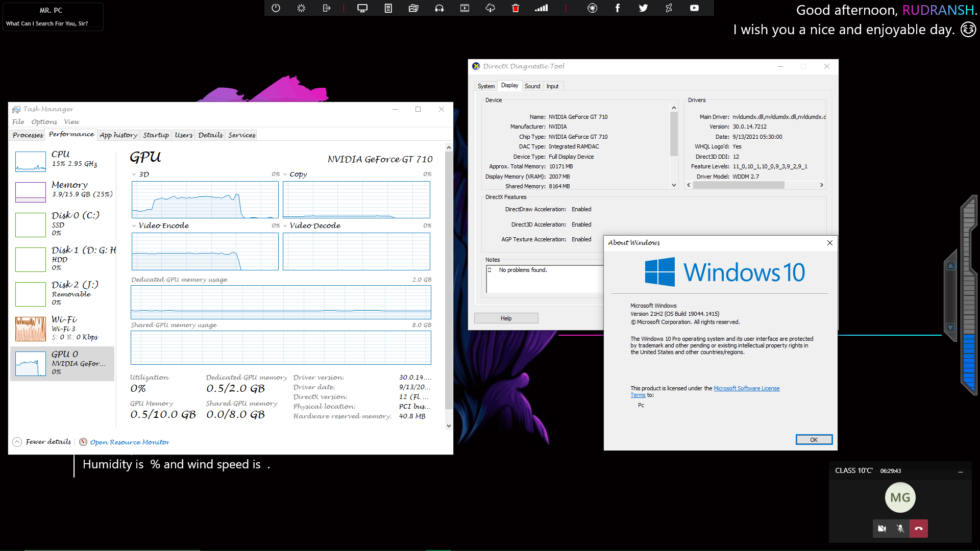Open the YouTube icon in top dock

pos(694,8)
